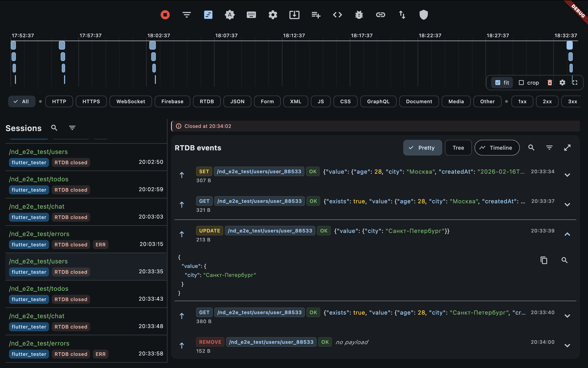Filter by WebSocket protocol
The width and height of the screenshot is (588, 368).
point(130,101)
